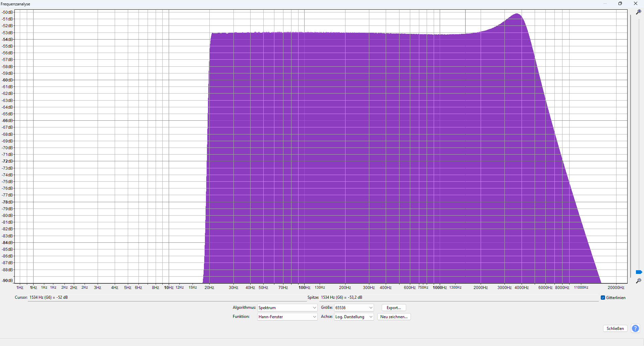
Task: Expand the Achse dropdown showing Log. Darstellung
Action: pos(354,317)
